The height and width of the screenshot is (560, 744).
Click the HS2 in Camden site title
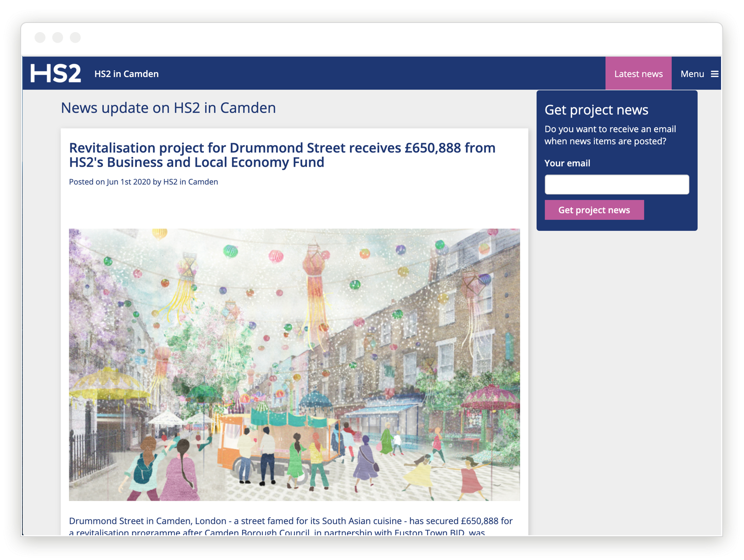point(126,74)
